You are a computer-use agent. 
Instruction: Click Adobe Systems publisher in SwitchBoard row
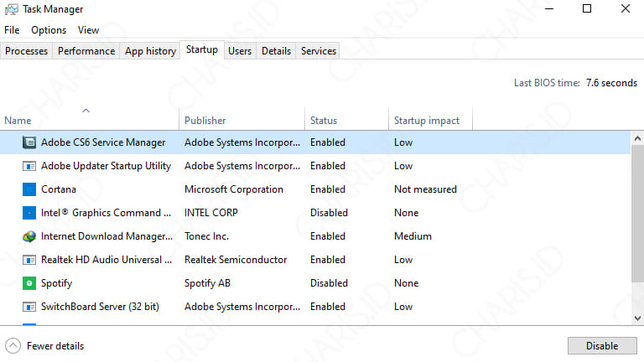242,307
